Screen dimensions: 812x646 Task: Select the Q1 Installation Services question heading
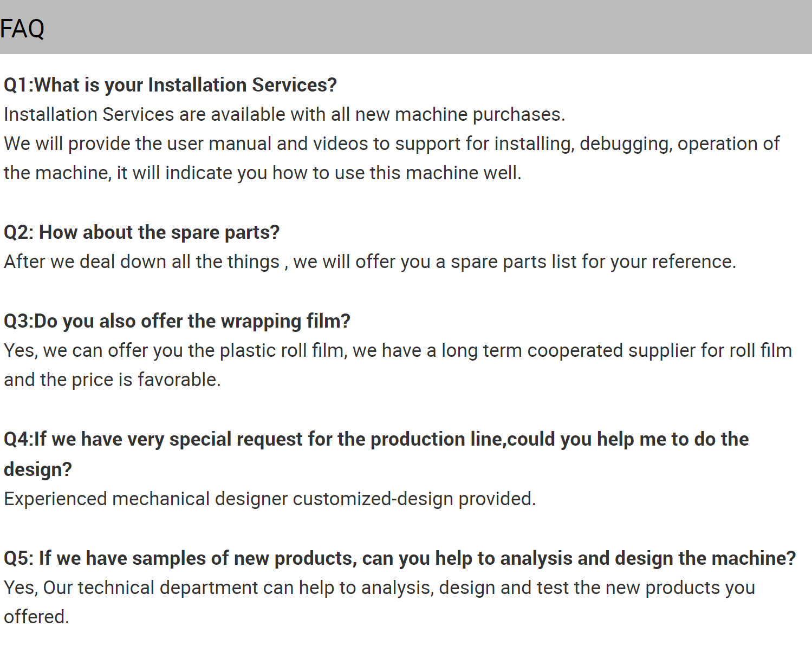coord(170,85)
